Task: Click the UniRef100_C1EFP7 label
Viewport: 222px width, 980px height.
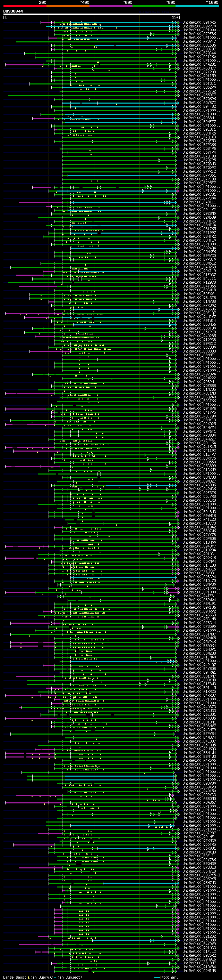Action: pos(199,455)
